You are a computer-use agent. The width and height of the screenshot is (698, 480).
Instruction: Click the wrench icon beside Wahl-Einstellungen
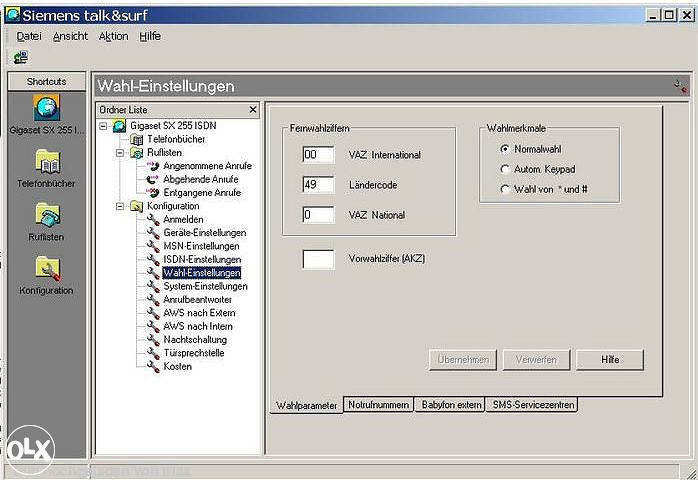click(153, 273)
